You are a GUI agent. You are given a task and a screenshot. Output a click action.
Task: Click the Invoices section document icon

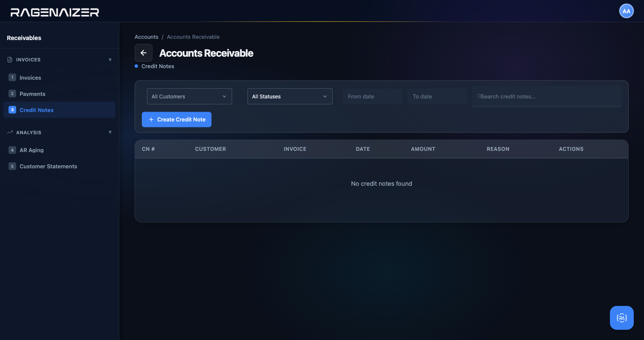tap(10, 60)
